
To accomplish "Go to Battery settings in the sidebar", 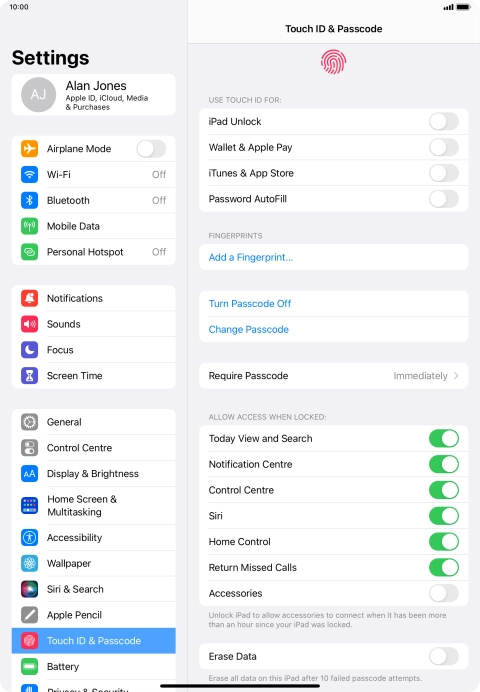I will coord(94,666).
